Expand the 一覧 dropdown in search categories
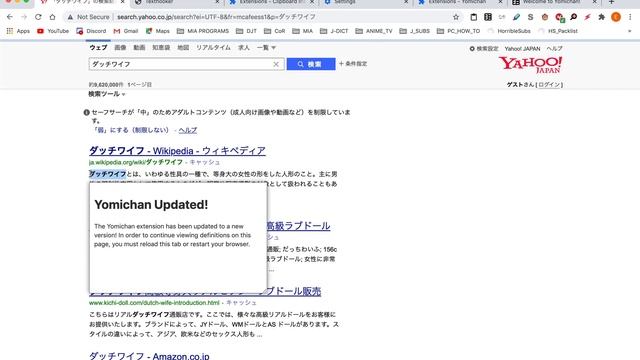 [x=266, y=48]
